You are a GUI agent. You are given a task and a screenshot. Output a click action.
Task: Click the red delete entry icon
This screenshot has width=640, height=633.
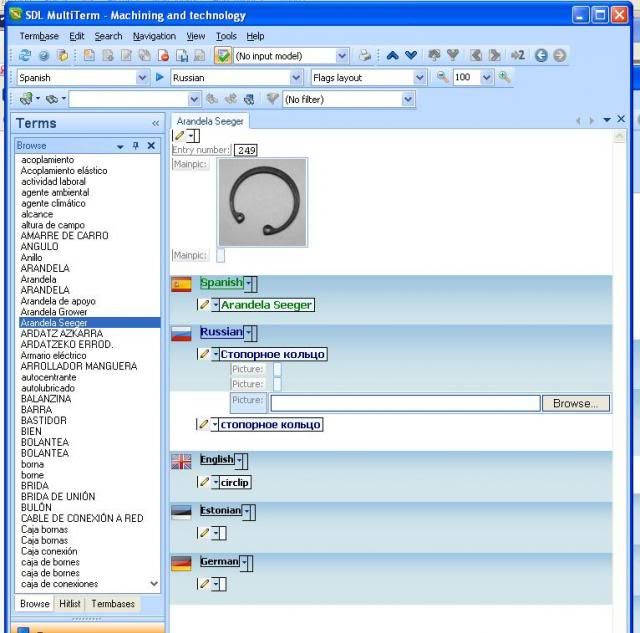click(163, 56)
